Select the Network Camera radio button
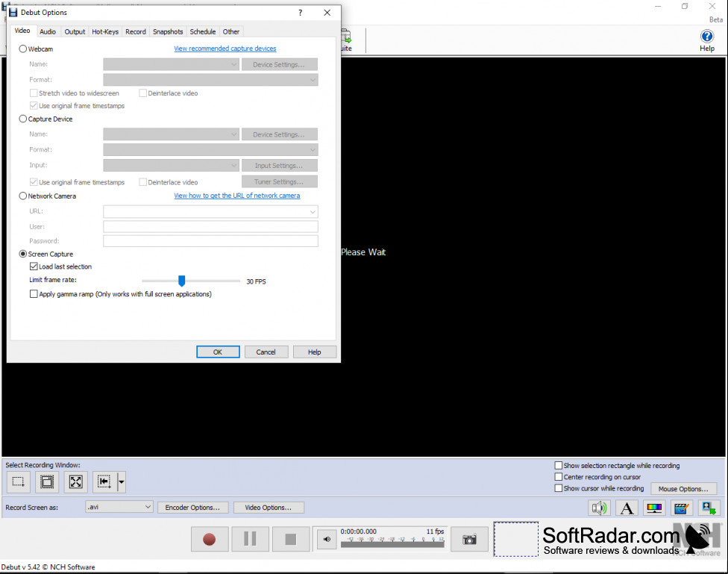728x574 pixels. 22,196
